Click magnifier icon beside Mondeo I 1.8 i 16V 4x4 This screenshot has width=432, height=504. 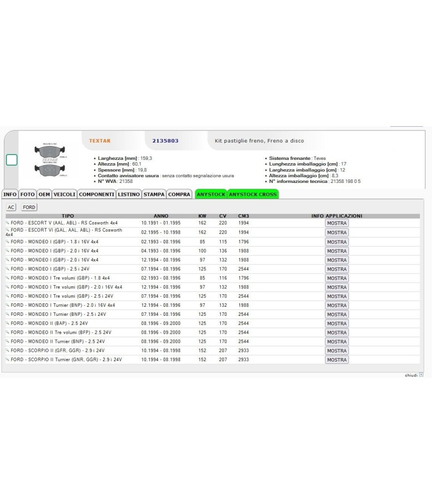click(7, 241)
